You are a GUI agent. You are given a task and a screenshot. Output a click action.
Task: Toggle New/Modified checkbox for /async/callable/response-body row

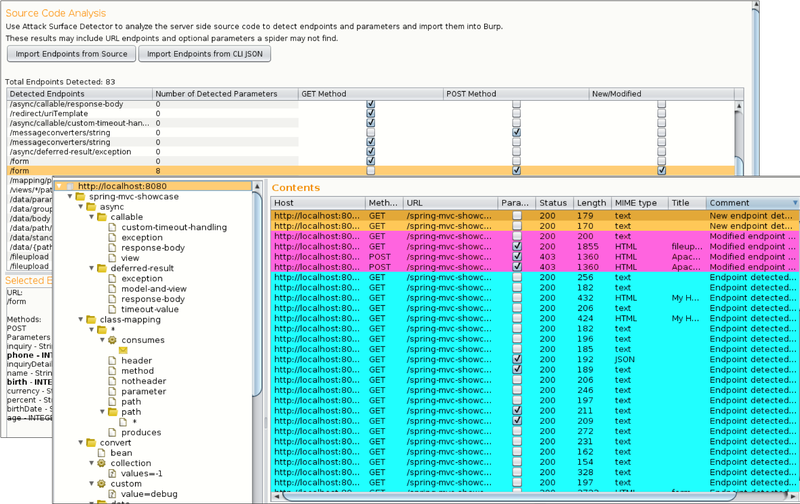[661, 103]
